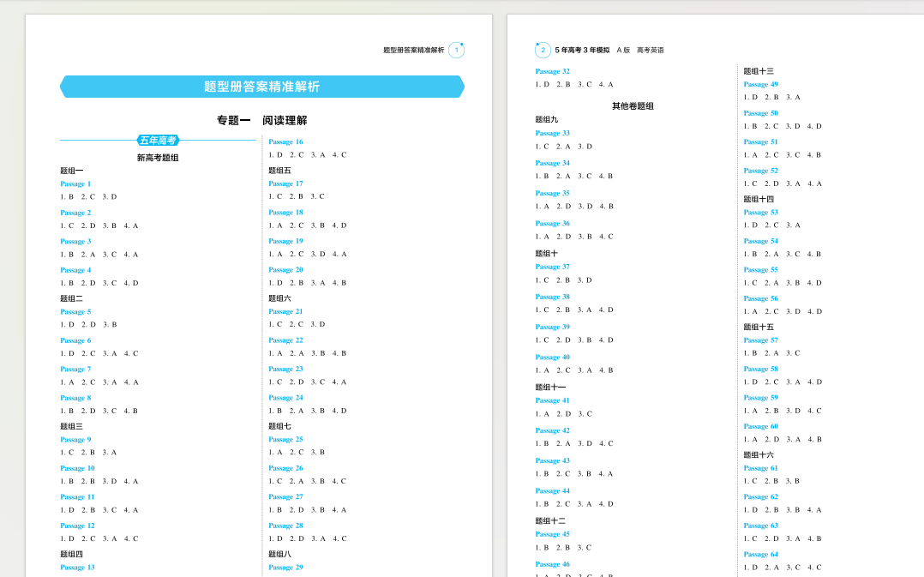This screenshot has height=577, width=924.
Task: Click the Passage 3 label
Action: (x=75, y=242)
